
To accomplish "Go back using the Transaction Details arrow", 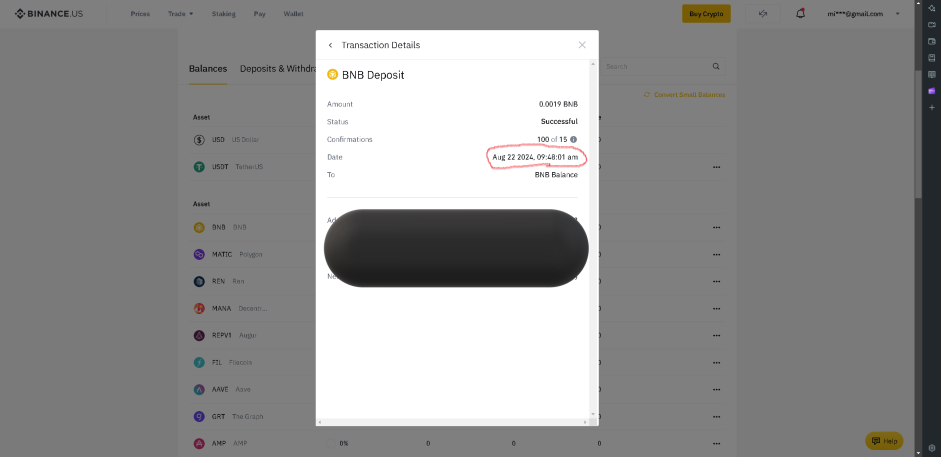I will pos(330,45).
